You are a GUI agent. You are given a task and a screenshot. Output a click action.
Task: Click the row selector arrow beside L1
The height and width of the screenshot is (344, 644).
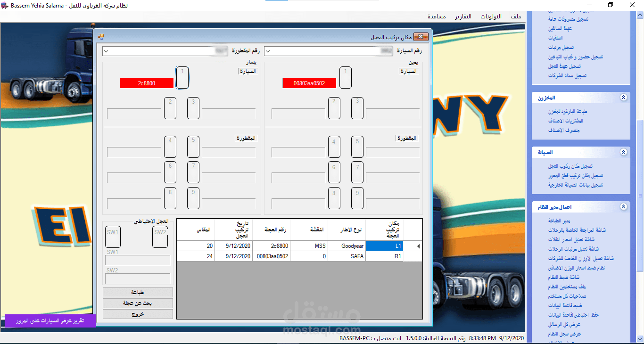(418, 246)
